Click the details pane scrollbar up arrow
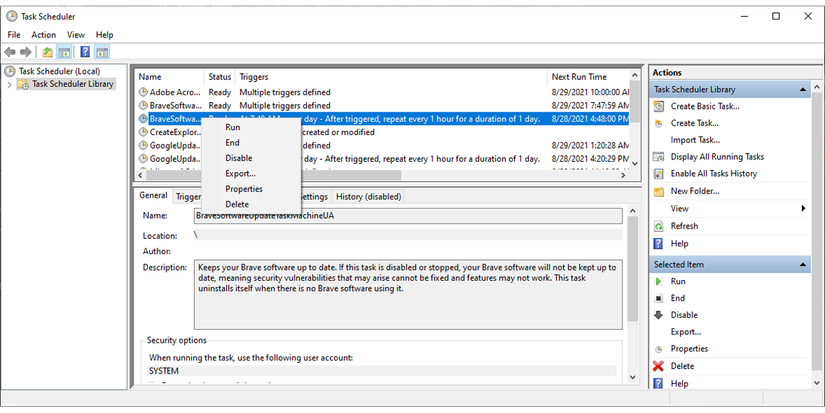Screen dimensions: 825x413 tap(633, 211)
